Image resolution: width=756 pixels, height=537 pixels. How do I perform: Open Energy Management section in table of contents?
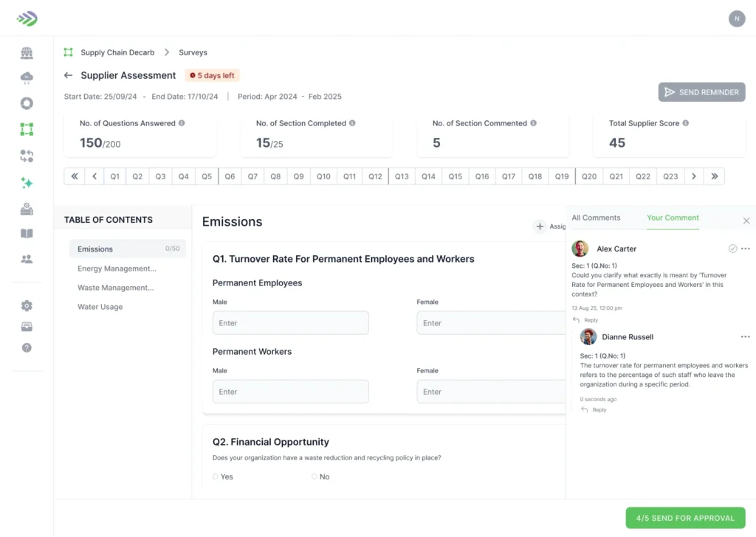tap(117, 268)
